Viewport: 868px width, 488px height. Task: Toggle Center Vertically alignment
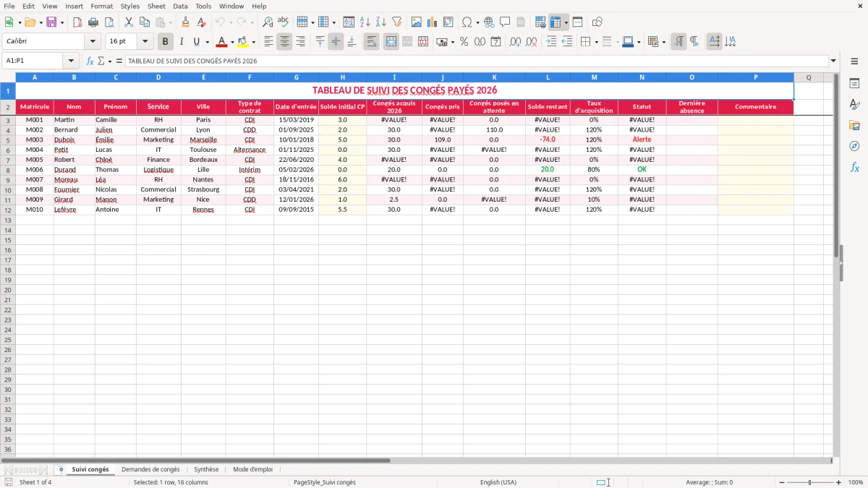click(336, 42)
